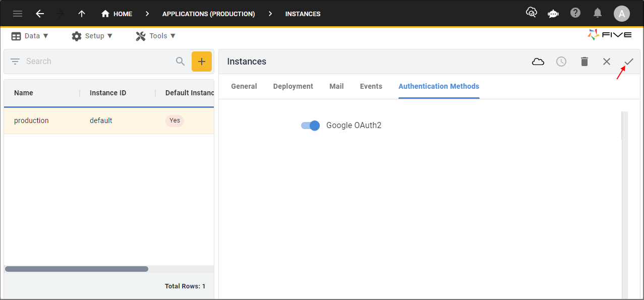Cancel editing with the X icon
This screenshot has height=300, width=644.
pos(607,62)
